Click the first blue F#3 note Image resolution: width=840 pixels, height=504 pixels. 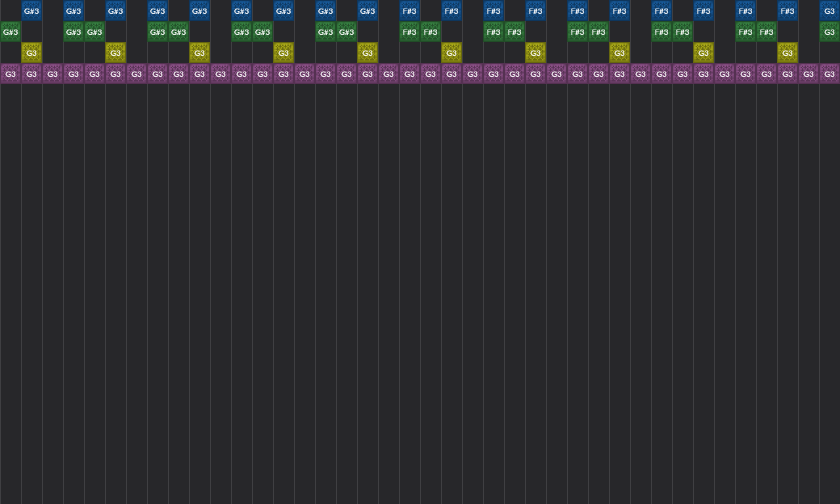point(409,10)
